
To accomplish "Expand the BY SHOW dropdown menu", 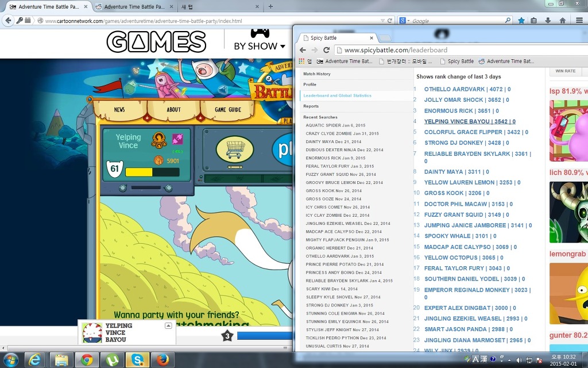I will [260, 46].
